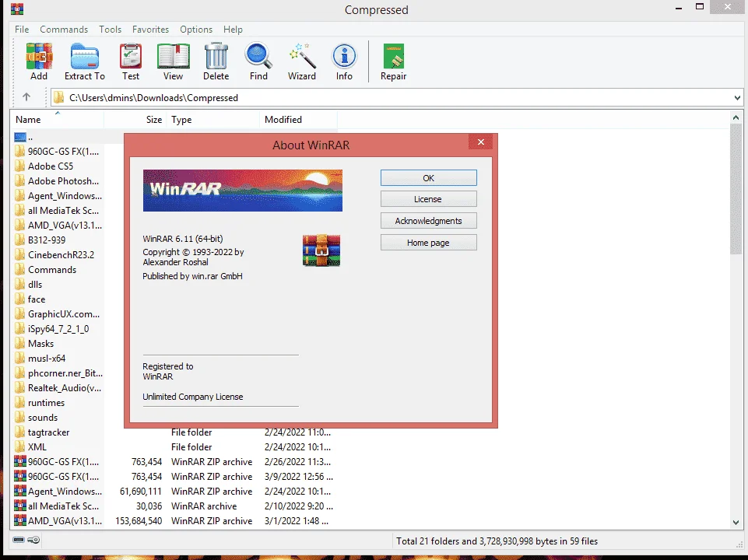Open the File menu
Image resolution: width=748 pixels, height=560 pixels.
click(22, 29)
